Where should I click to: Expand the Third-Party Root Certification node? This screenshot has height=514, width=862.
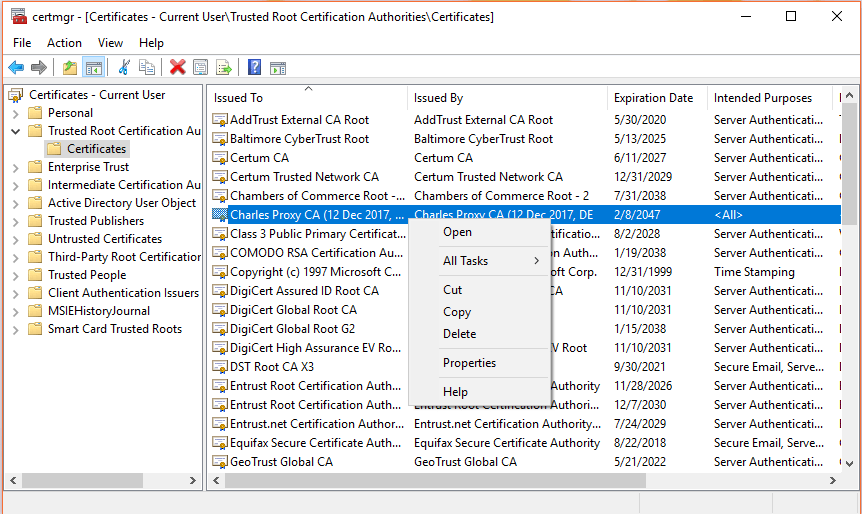pyautogui.click(x=15, y=258)
